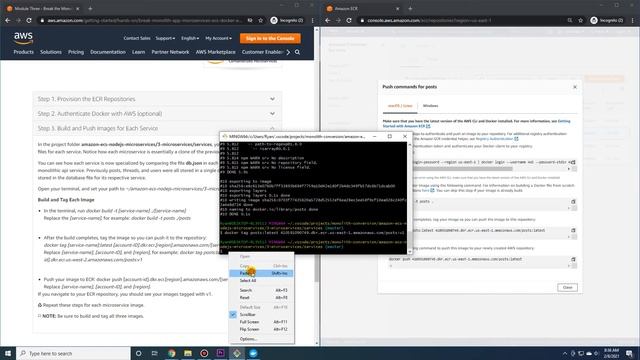Go back in the left AWS tutorial browser
Viewport: 640px width, 360px height.
pyautogui.click(x=8, y=20)
